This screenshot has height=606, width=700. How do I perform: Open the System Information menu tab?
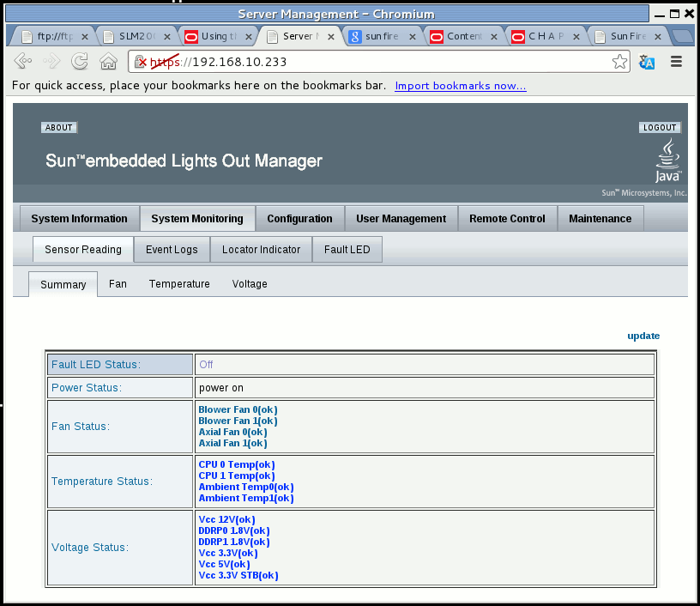point(80,219)
